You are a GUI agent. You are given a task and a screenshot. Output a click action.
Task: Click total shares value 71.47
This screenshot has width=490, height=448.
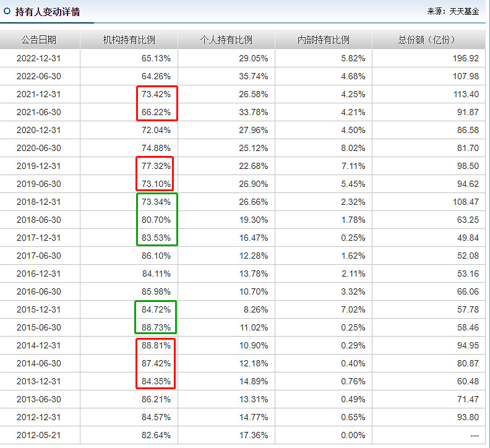[468, 399]
